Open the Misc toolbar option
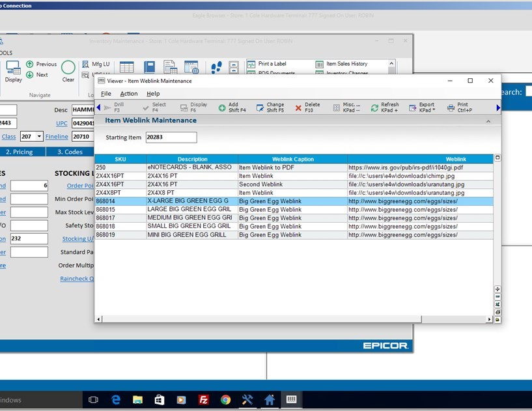The image size is (532, 411). click(x=346, y=107)
